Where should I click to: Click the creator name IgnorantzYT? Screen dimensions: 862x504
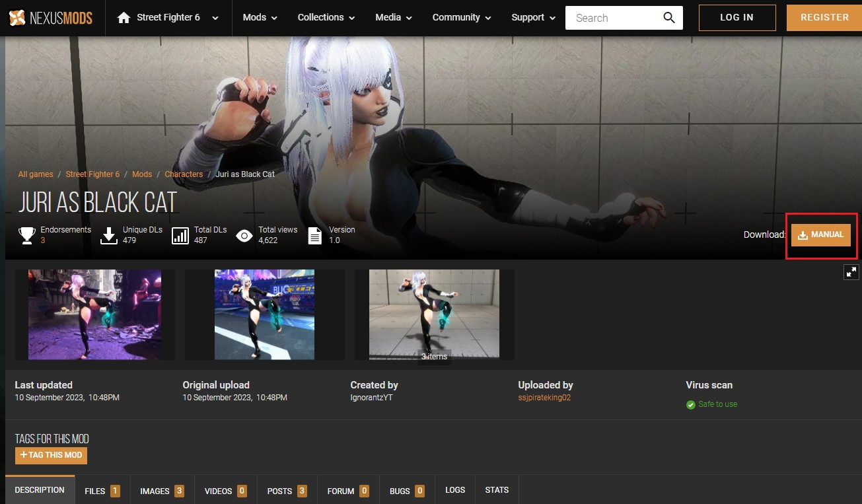point(371,398)
